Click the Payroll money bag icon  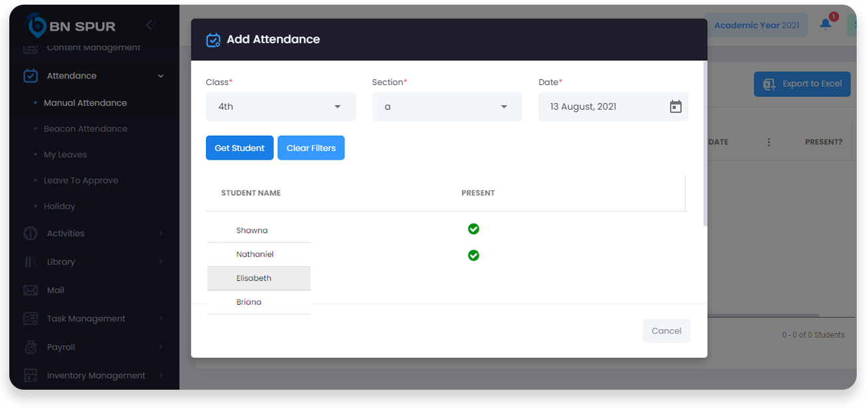click(31, 347)
